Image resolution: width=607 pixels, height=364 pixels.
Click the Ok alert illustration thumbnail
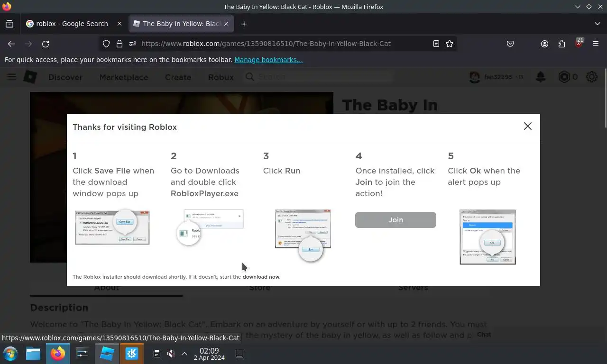click(487, 237)
